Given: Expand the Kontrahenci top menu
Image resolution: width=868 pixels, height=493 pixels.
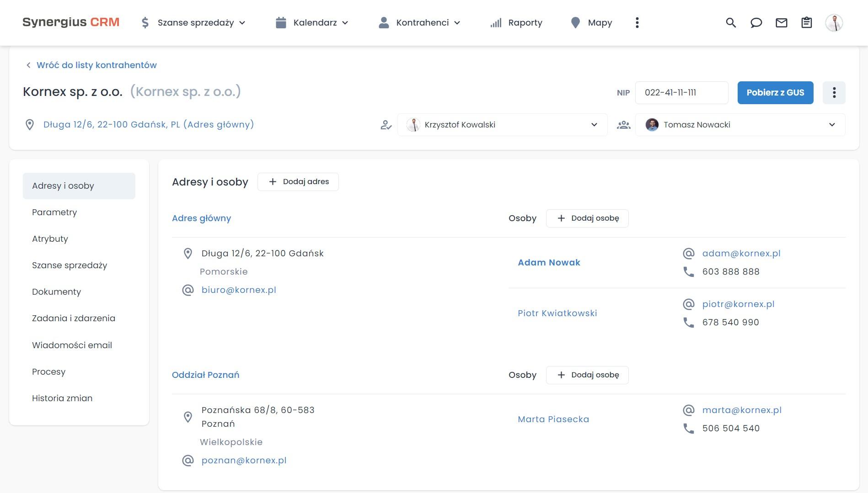Looking at the screenshot, I should point(419,23).
